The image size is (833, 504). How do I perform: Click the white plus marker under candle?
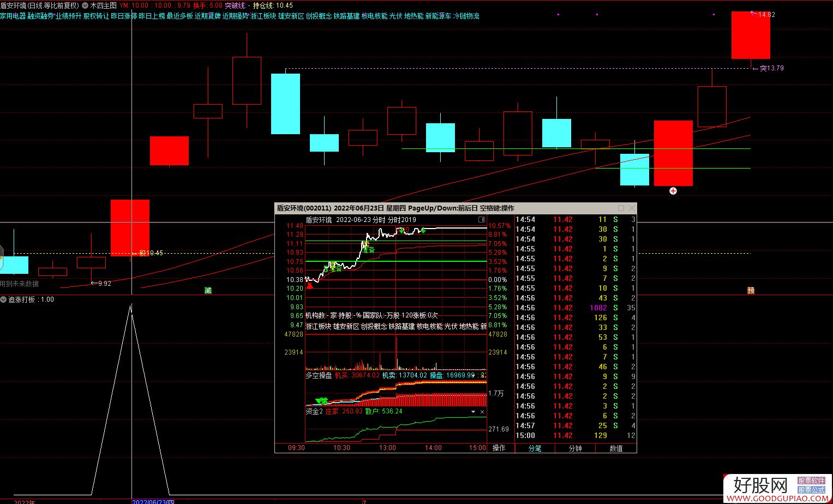pyautogui.click(x=673, y=190)
